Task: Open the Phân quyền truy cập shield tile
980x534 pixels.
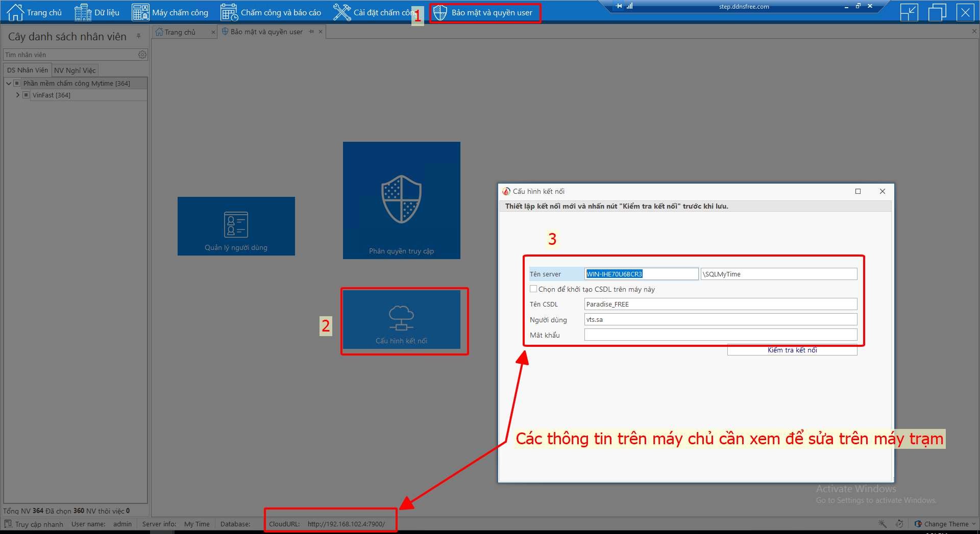Action: (401, 200)
